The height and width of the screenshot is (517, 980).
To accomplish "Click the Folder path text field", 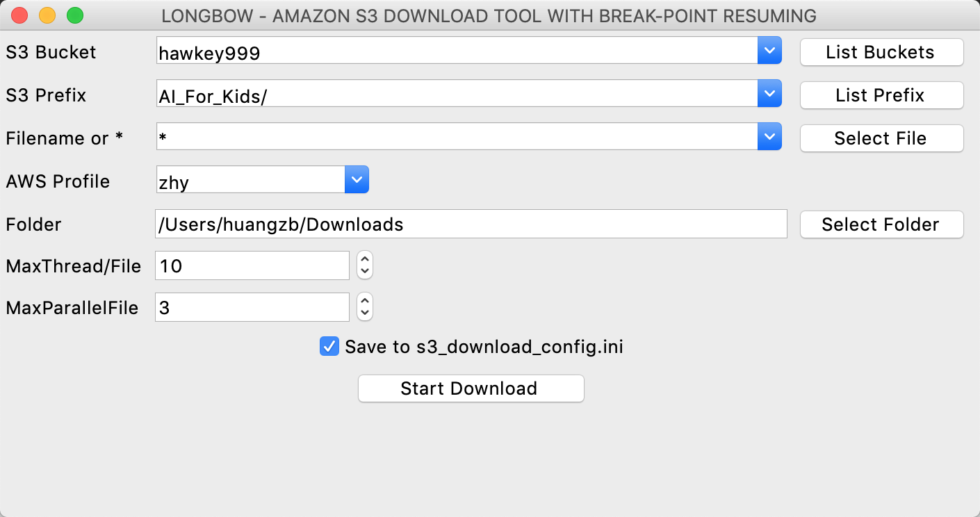I will (x=471, y=224).
